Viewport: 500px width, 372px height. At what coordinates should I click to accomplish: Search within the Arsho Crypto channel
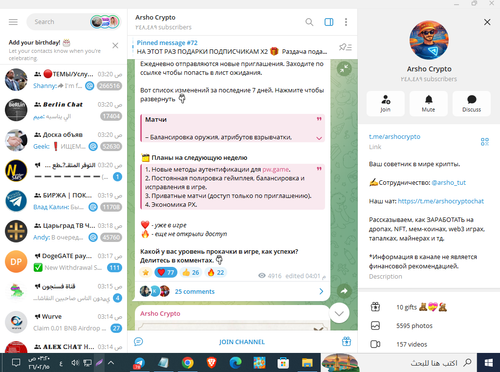pyautogui.click(x=309, y=22)
